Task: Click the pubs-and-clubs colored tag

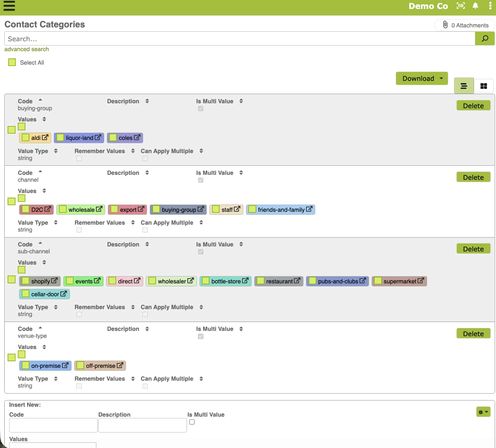Action: [x=338, y=281]
